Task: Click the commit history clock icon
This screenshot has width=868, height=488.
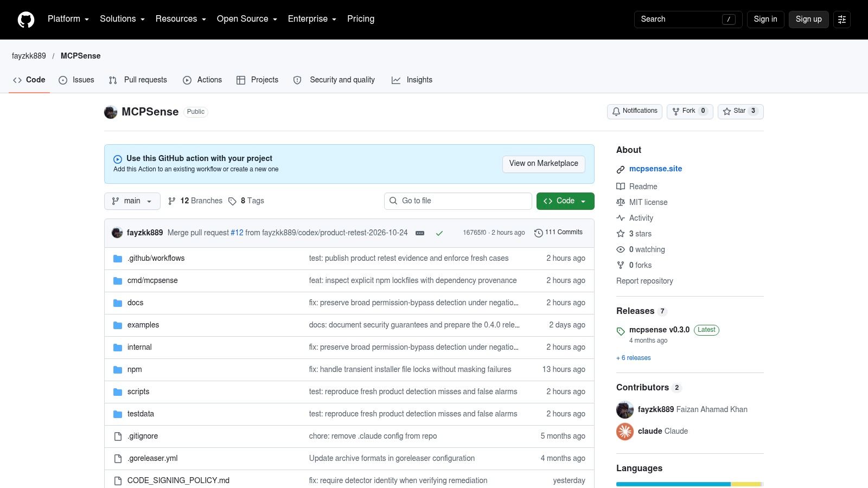Action: [x=538, y=233]
